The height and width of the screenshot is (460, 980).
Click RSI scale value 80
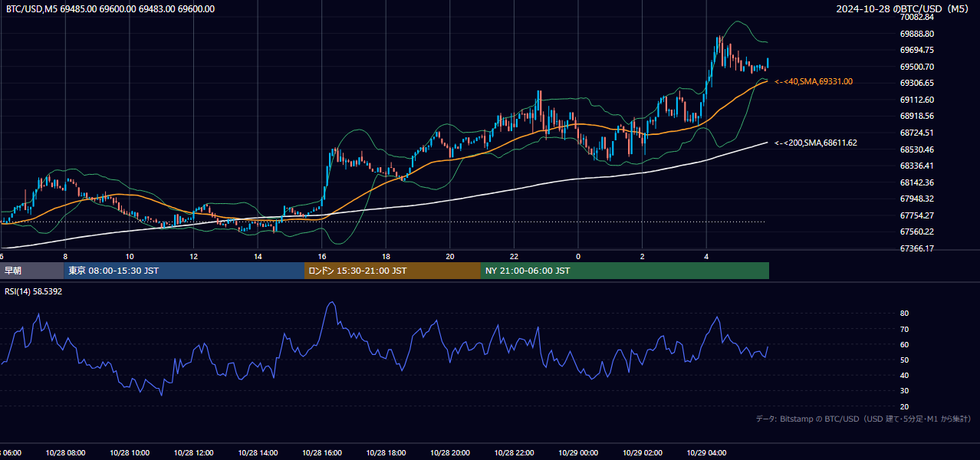pyautogui.click(x=904, y=314)
